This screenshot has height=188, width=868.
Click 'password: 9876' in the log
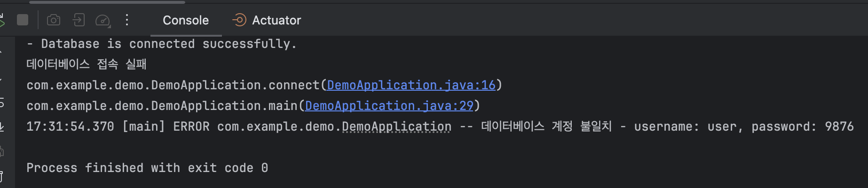click(x=802, y=126)
